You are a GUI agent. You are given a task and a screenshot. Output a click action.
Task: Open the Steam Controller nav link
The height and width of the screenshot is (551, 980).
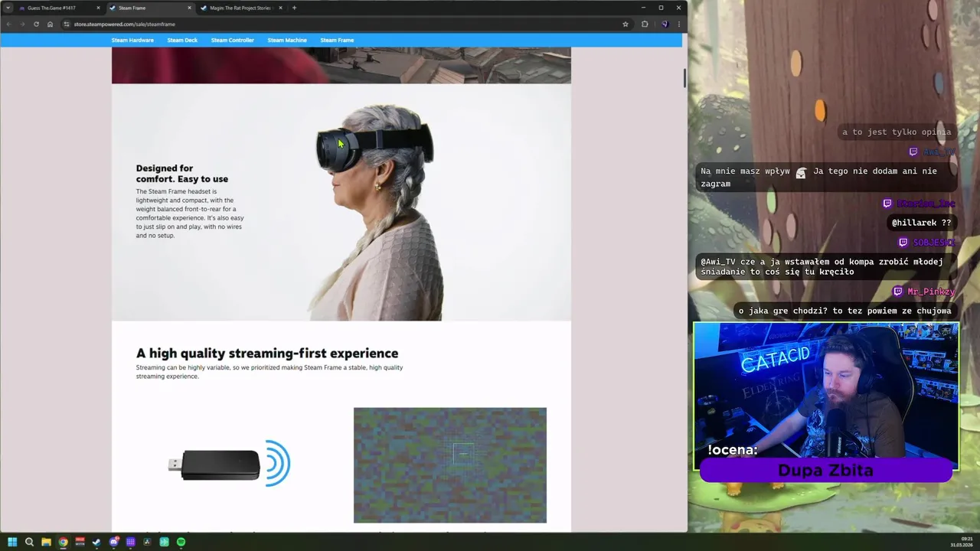click(232, 40)
